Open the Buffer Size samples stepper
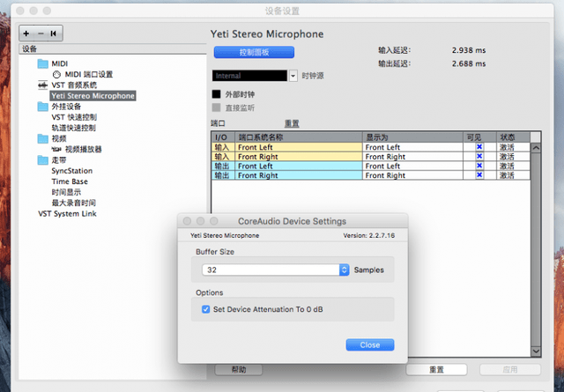The image size is (564, 392). point(345,270)
